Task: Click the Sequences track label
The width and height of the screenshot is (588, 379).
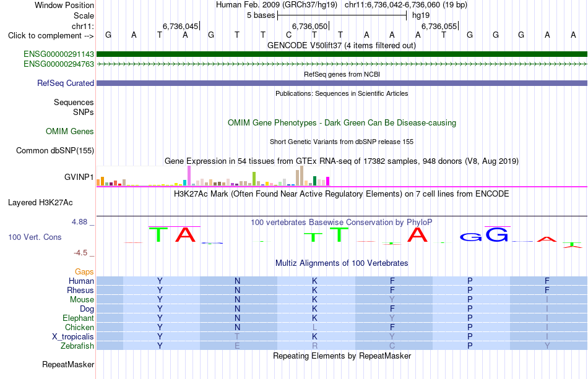Action: (74, 102)
